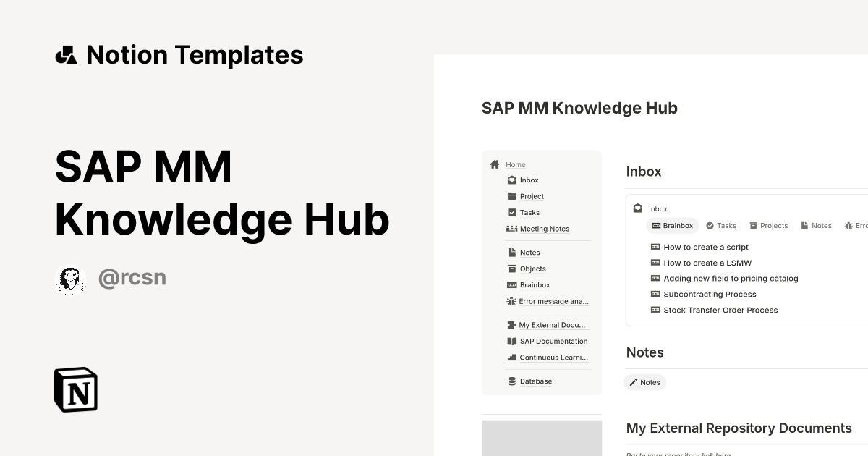
Task: Click the Home icon in the sidebar
Action: point(495,164)
